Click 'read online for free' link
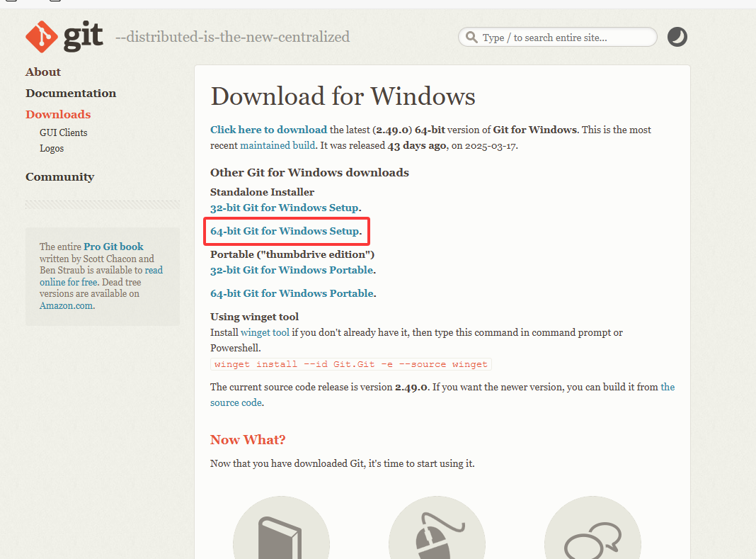This screenshot has height=559, width=756. pyautogui.click(x=101, y=276)
